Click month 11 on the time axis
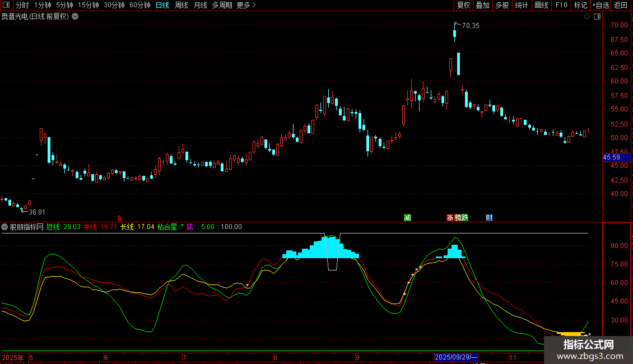The height and width of the screenshot is (364, 633). (x=513, y=357)
